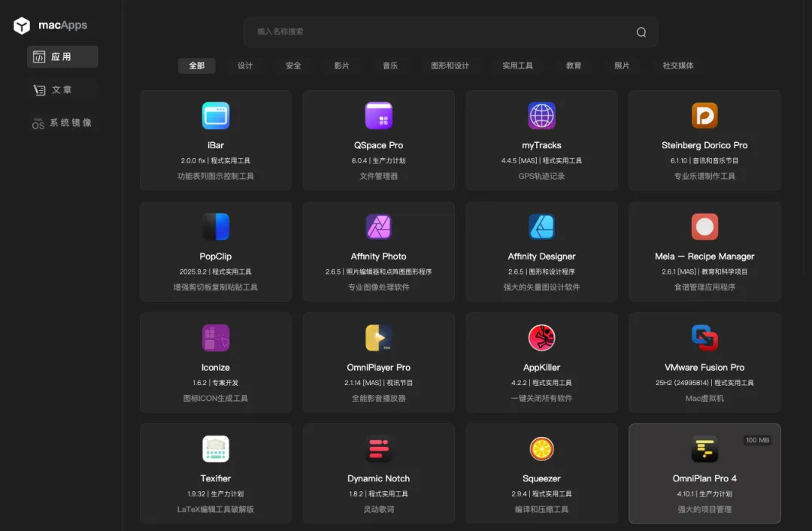Open the Iconize app icon
Image resolution: width=812 pixels, height=531 pixels.
click(x=216, y=338)
